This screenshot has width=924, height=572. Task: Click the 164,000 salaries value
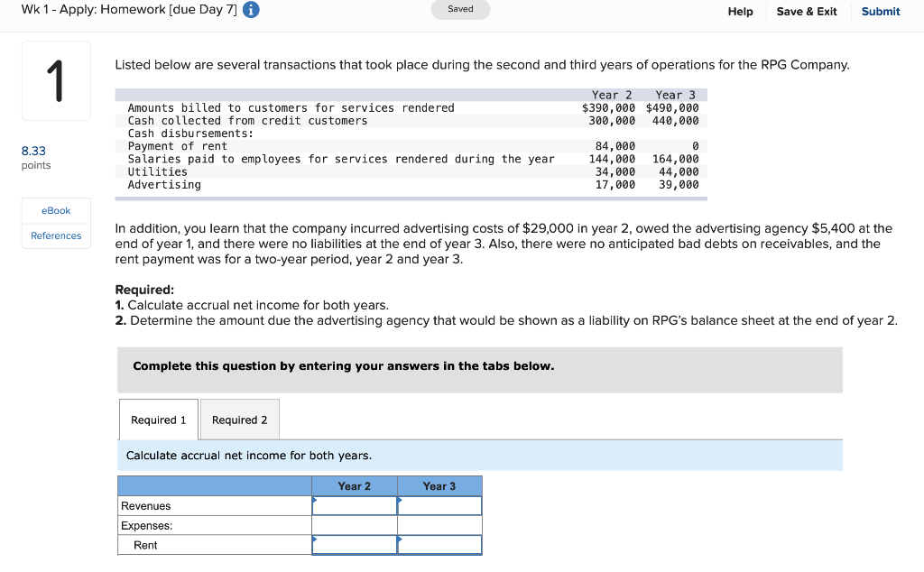coord(675,159)
